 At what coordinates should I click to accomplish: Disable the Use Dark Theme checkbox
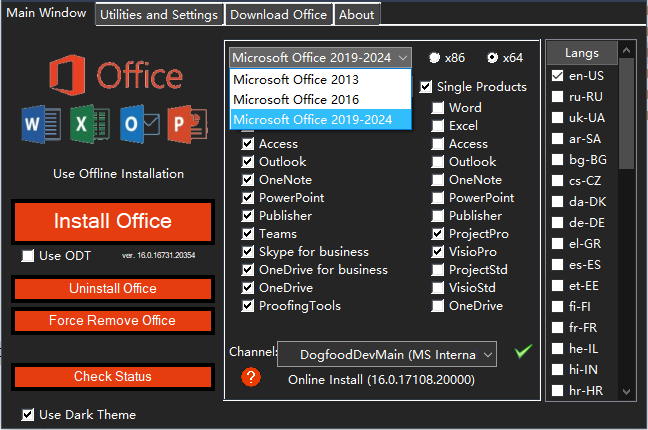point(27,414)
